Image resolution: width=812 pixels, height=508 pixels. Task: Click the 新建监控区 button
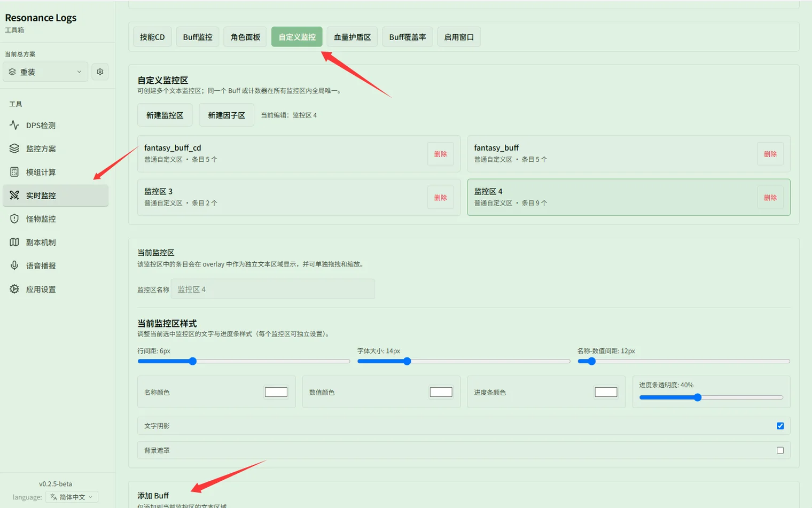click(x=165, y=115)
